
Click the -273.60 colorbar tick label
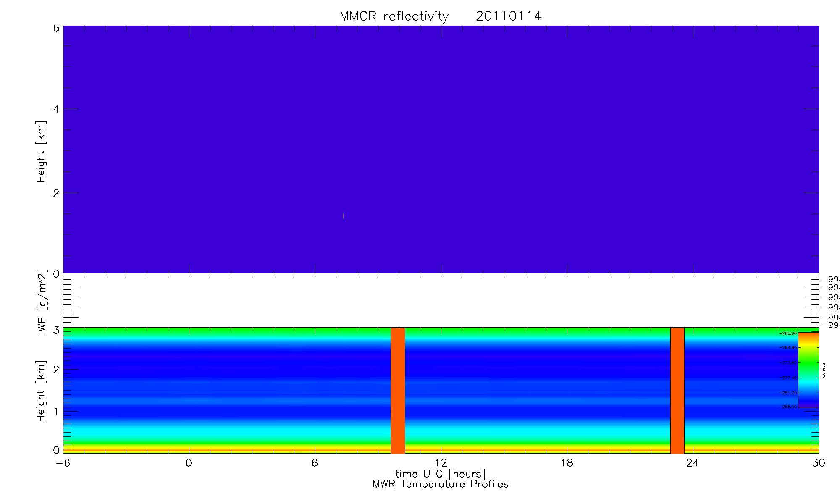pyautogui.click(x=788, y=362)
